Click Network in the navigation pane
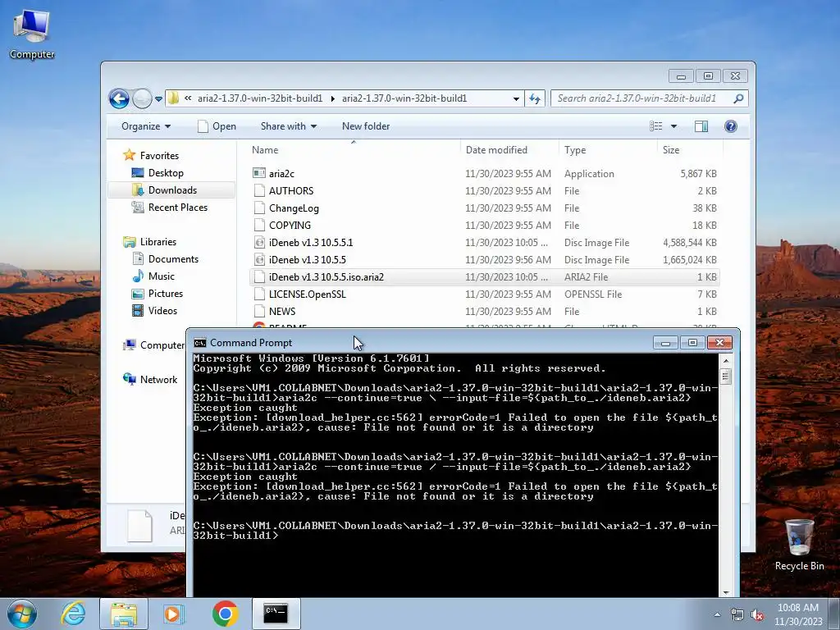The width and height of the screenshot is (840, 630). coord(158,379)
